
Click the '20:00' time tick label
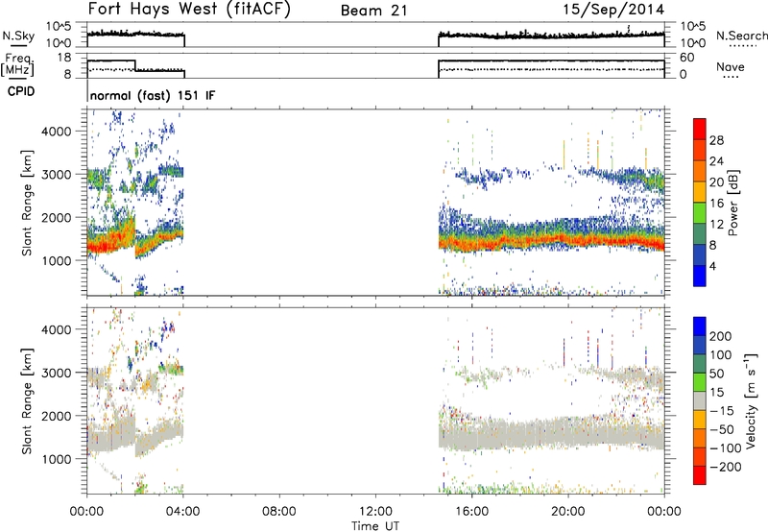click(x=568, y=512)
